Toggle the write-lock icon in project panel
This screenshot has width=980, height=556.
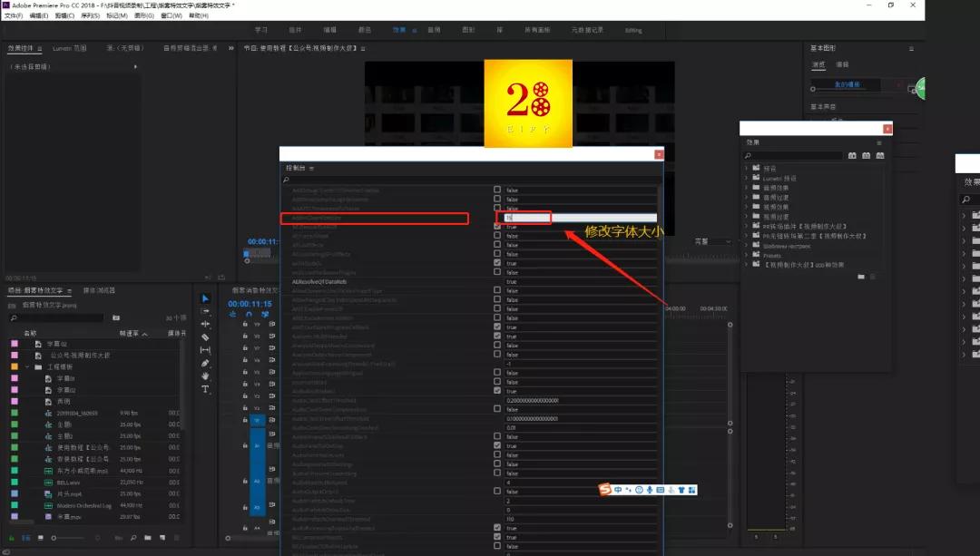pyautogui.click(x=12, y=538)
